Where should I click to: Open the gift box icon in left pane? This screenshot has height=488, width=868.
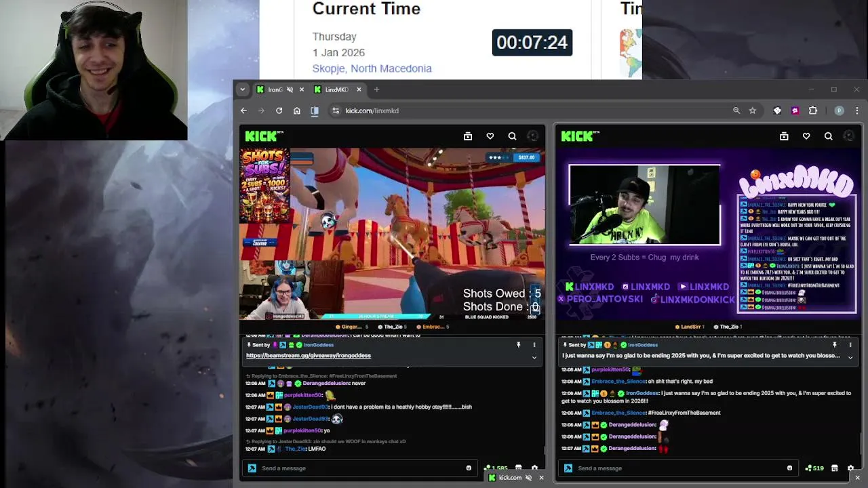(468, 136)
